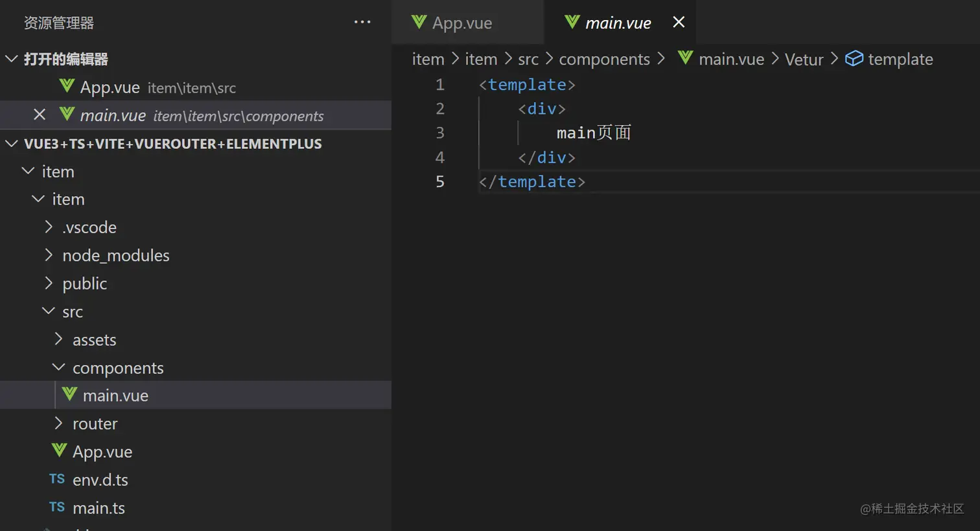Close the main.vue editor tab
Viewport: 980px width, 531px height.
point(679,23)
